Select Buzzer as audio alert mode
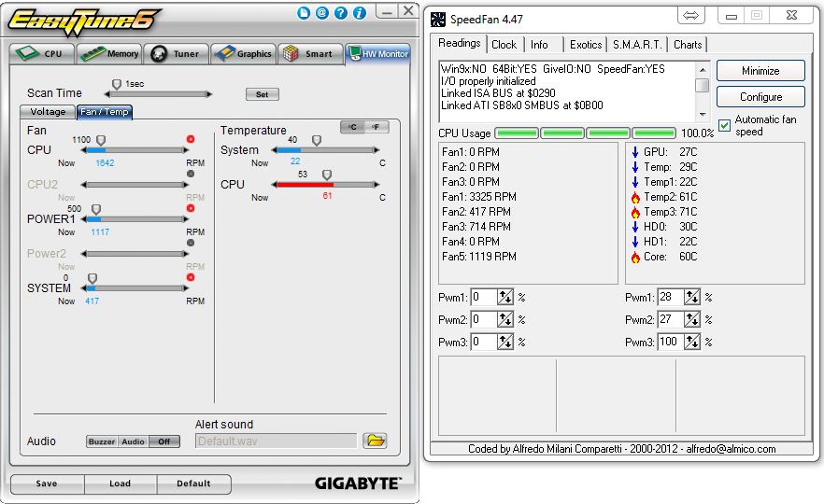 coord(101,441)
